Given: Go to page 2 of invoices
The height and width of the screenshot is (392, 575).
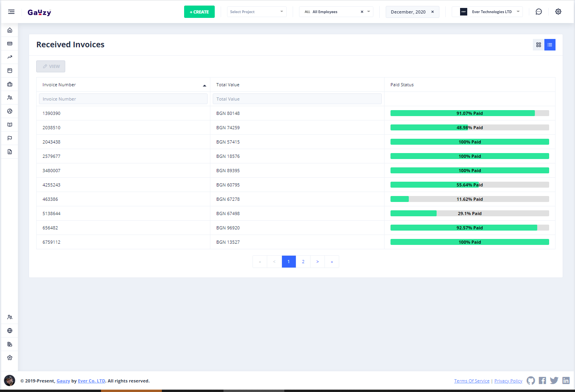Looking at the screenshot, I should pos(303,262).
